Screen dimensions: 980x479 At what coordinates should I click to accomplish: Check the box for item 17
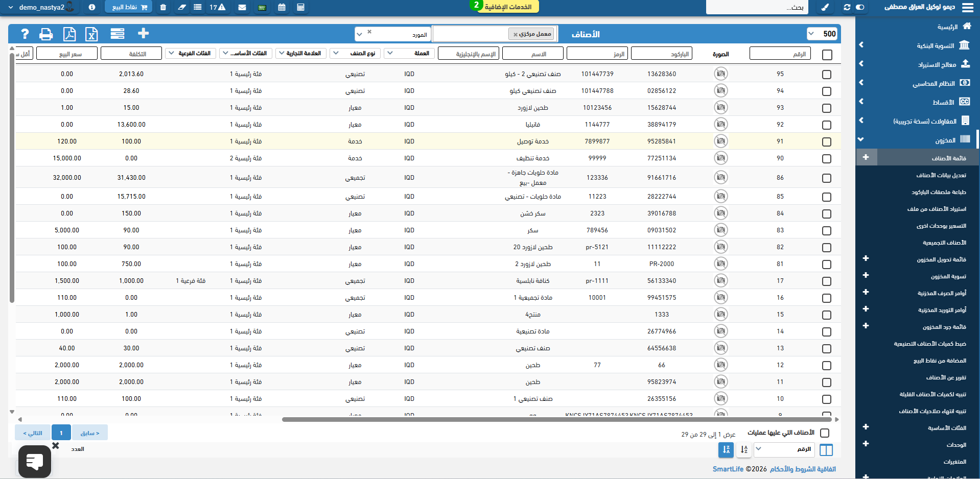click(827, 281)
